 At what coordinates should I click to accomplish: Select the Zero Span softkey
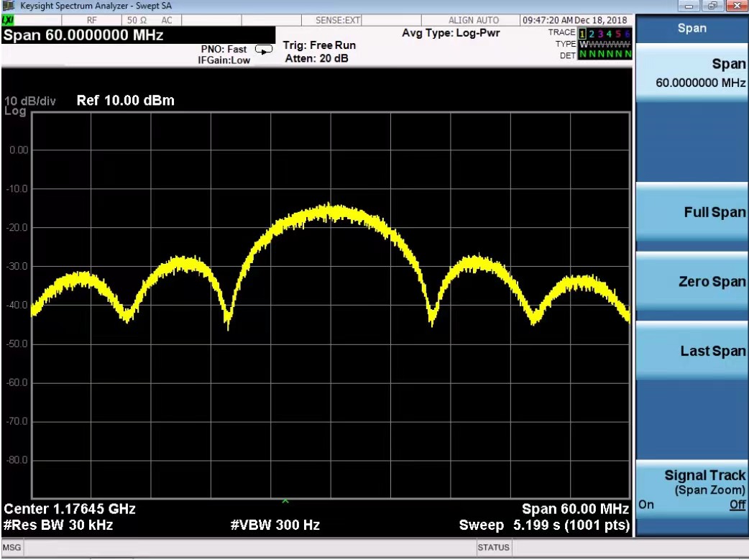[x=692, y=283]
